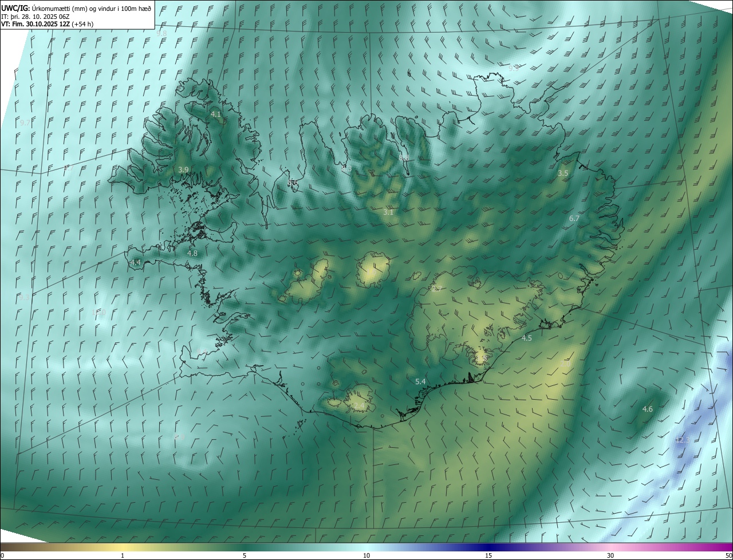The image size is (733, 560).
Task: Click the 3.1 value in north Iceland
Action: (x=388, y=212)
